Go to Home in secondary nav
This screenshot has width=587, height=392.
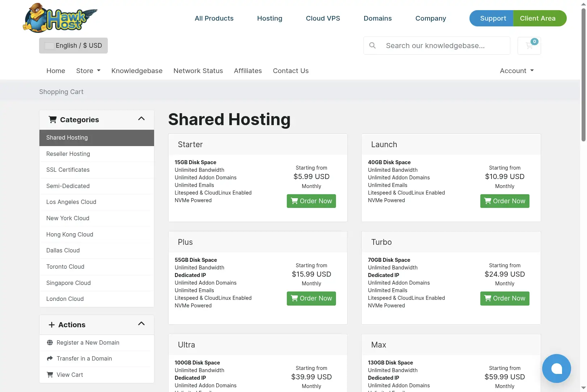56,71
